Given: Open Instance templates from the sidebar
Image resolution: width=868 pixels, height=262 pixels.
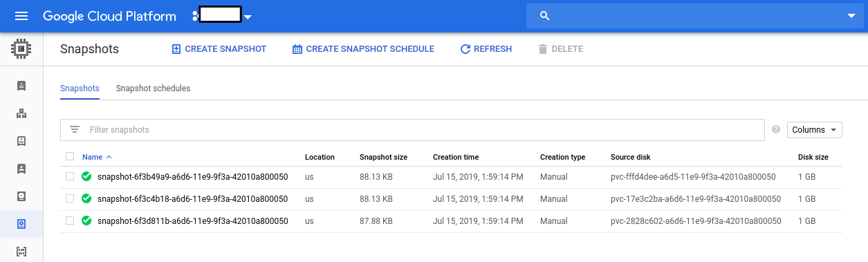Looking at the screenshot, I should 21,141.
